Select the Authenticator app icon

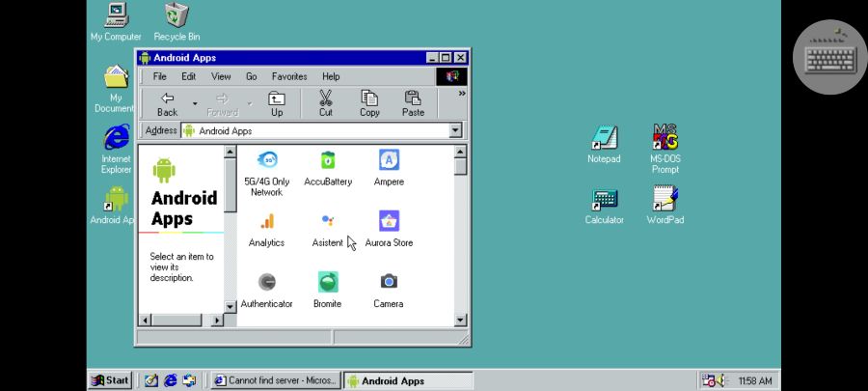tap(267, 282)
